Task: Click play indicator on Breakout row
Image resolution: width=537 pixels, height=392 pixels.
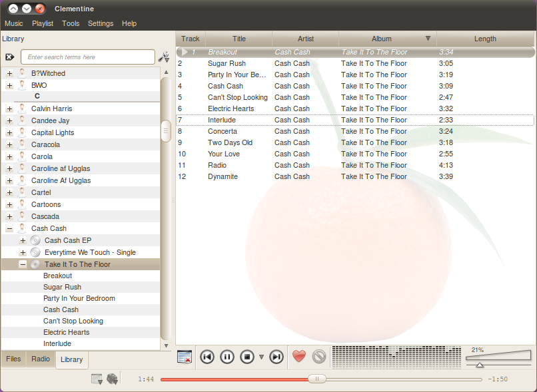Action: (x=185, y=52)
